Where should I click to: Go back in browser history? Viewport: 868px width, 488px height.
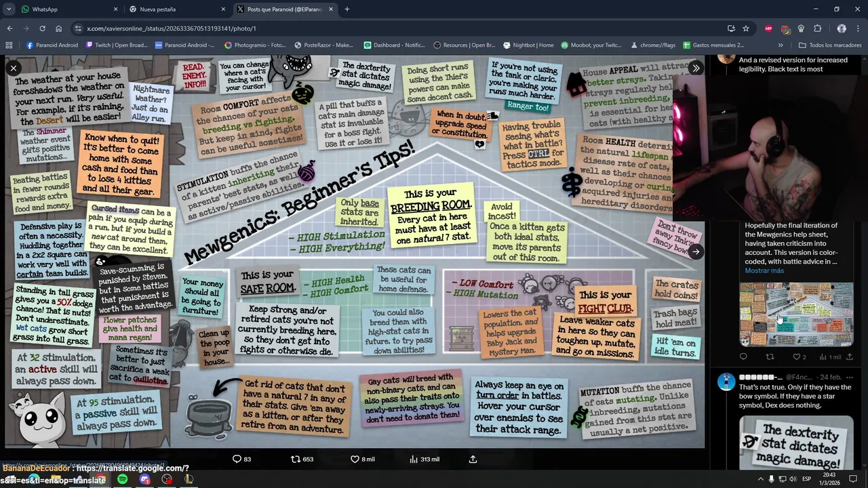coord(9,28)
